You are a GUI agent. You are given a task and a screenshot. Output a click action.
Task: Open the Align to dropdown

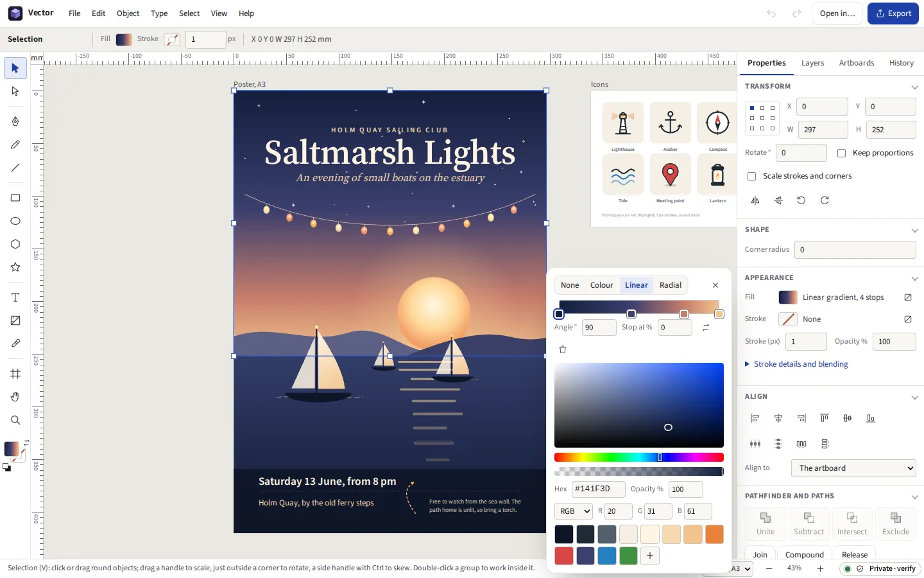click(853, 468)
